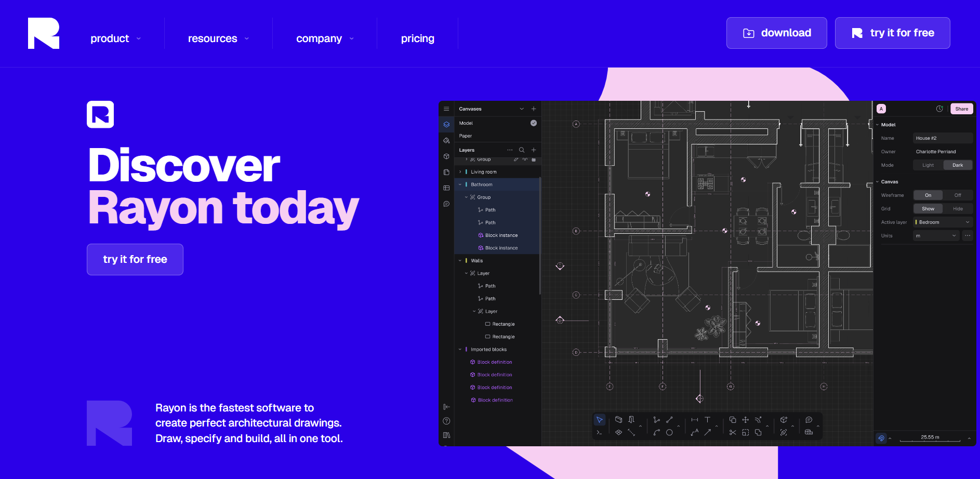
Task: Select the path drawing tool
Action: pyautogui.click(x=657, y=420)
